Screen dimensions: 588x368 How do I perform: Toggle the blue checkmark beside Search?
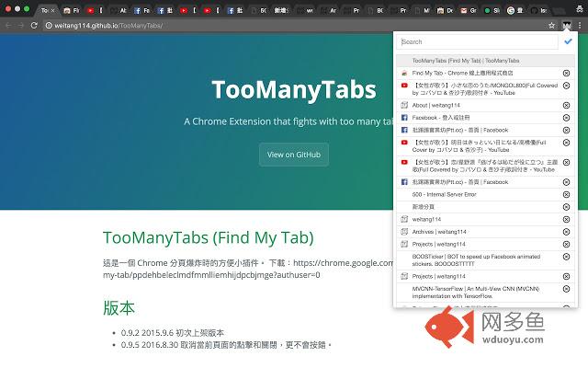point(568,41)
